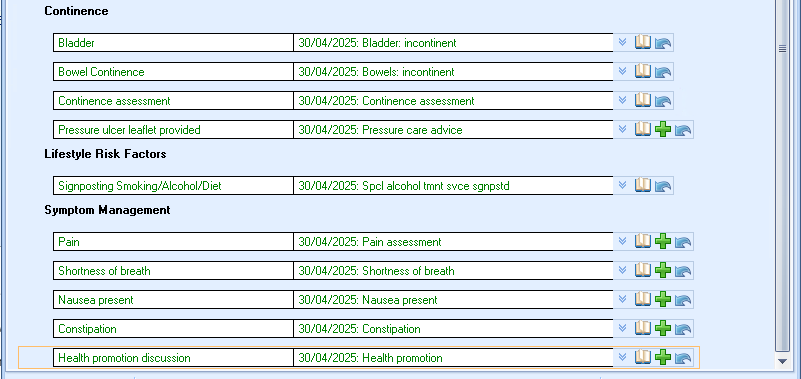This screenshot has width=801, height=379.
Task: Open the book icon for Bladder row
Action: coord(643,42)
